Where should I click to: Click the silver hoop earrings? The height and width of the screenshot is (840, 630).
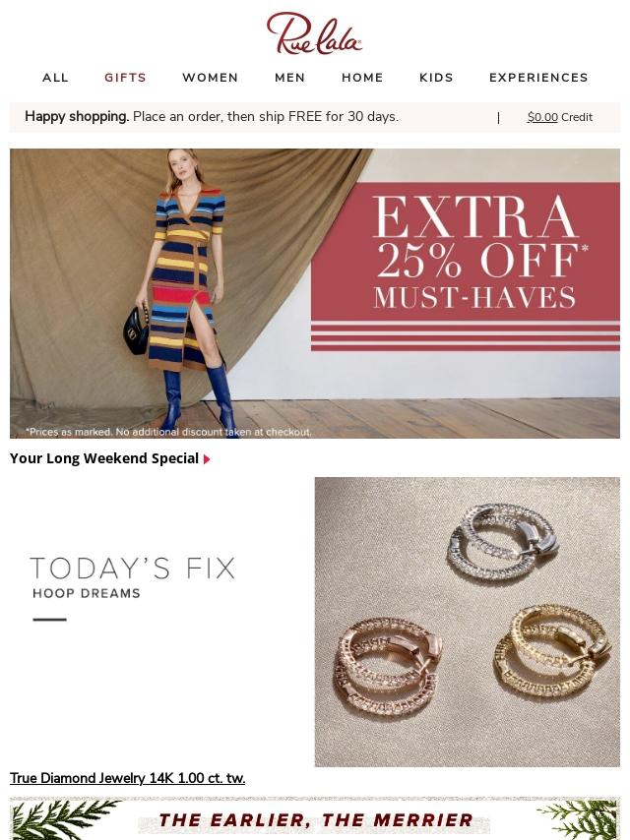coord(502,542)
